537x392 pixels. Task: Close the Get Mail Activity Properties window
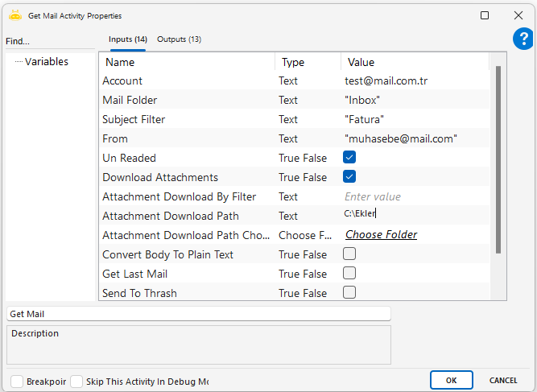(x=518, y=15)
